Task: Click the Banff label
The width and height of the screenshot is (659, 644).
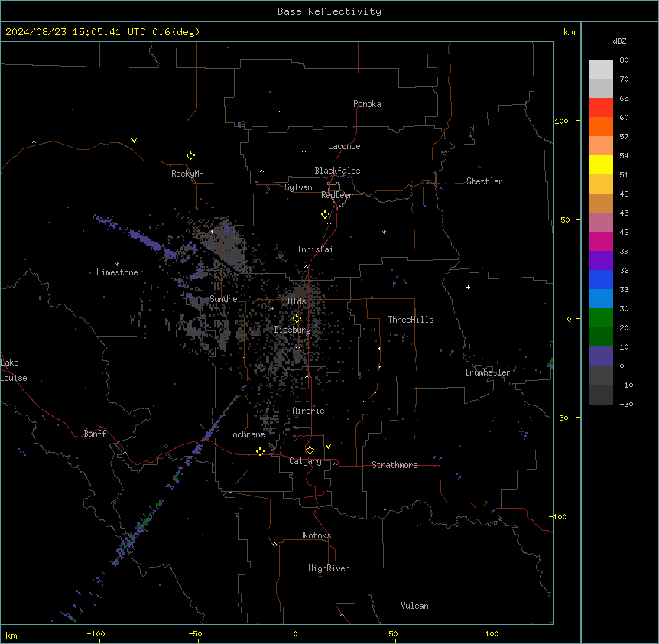Action: (x=95, y=434)
